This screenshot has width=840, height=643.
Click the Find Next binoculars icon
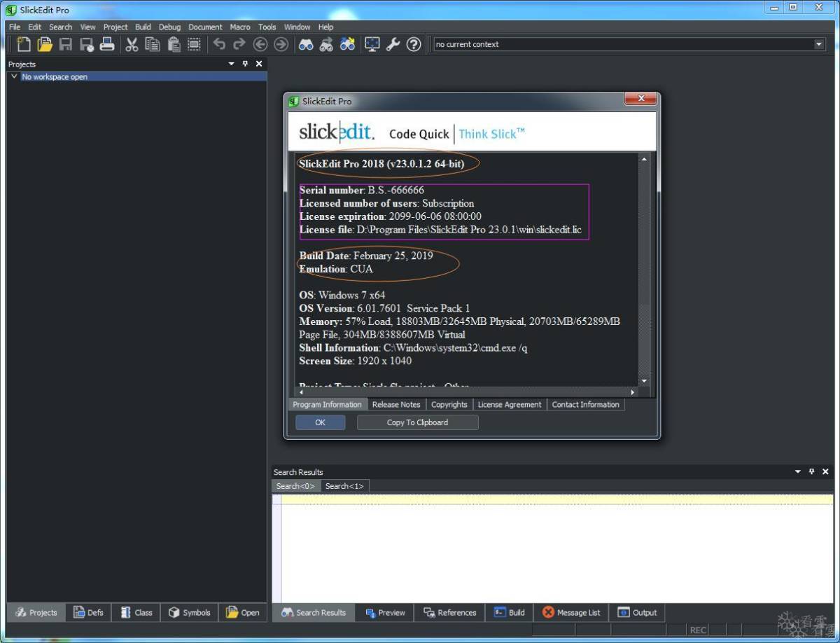(x=326, y=44)
